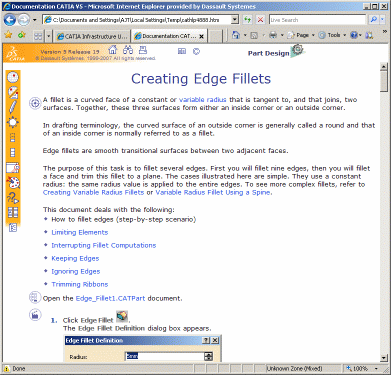Click the Part Design gear workbench logo
The image size is (391, 375).
click(298, 51)
